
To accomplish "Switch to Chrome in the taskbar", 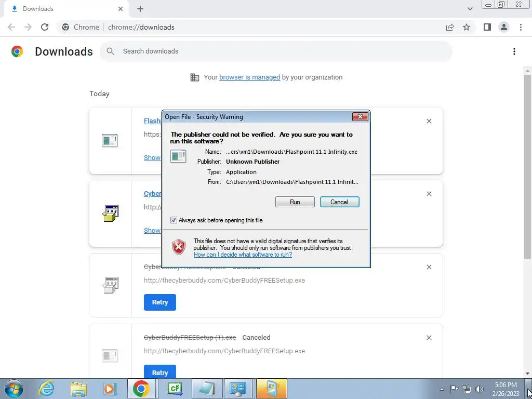I will (x=141, y=389).
